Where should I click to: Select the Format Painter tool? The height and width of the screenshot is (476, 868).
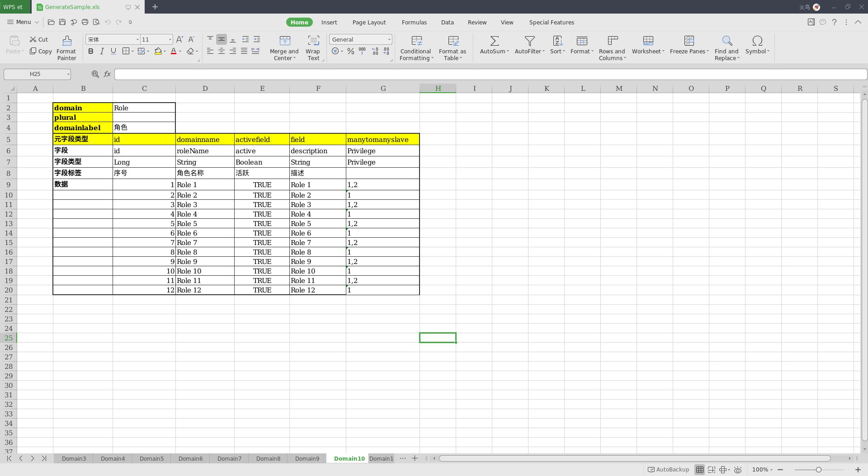66,48
